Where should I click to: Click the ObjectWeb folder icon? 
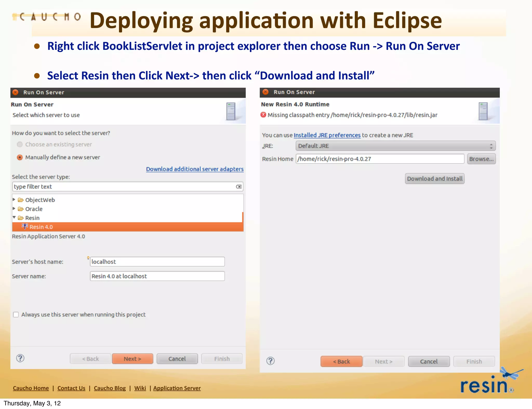(x=21, y=200)
